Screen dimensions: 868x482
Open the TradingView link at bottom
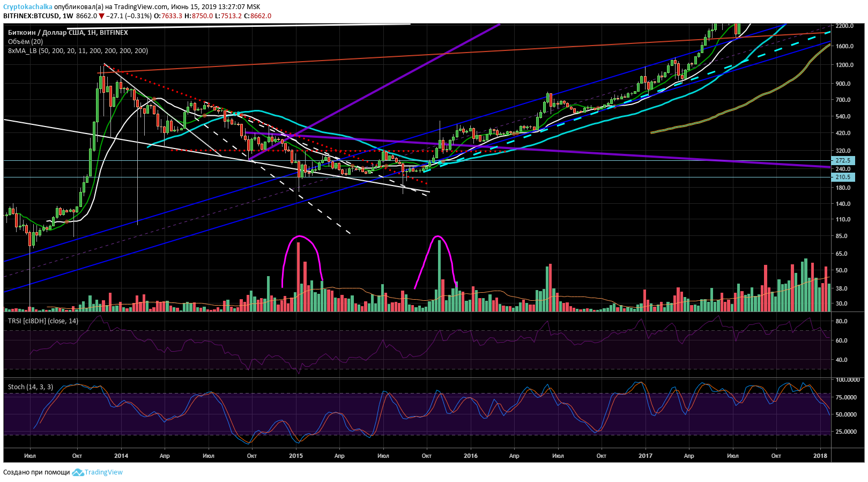103,472
